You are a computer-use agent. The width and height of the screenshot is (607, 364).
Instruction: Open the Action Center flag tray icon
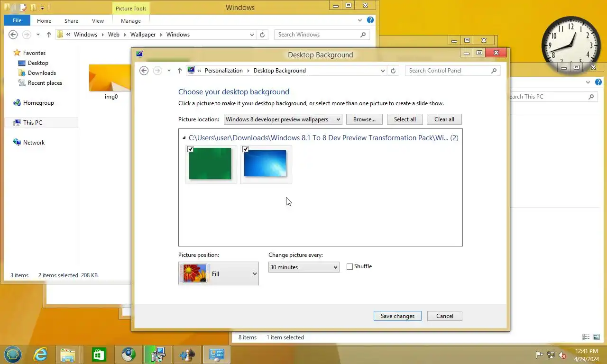click(539, 355)
